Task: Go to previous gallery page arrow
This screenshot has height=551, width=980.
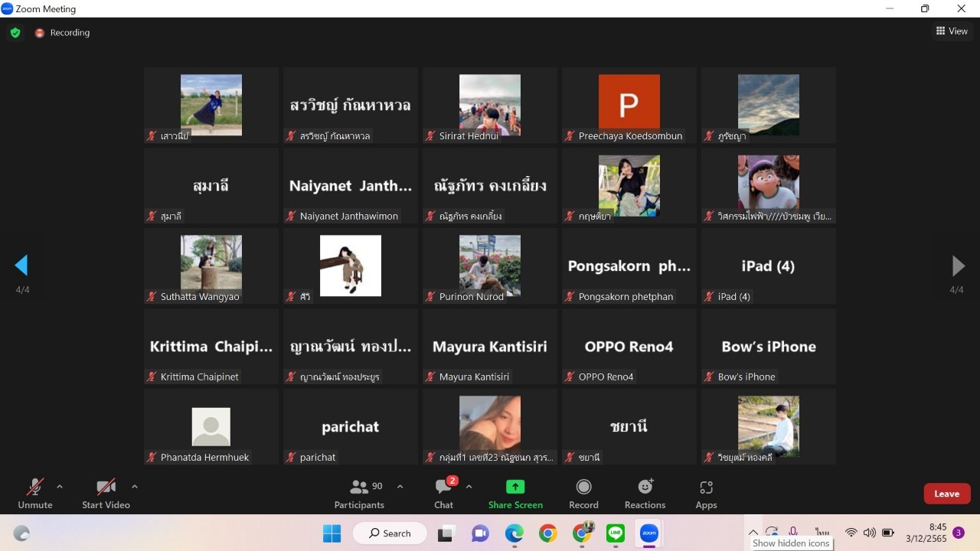Action: (x=21, y=266)
